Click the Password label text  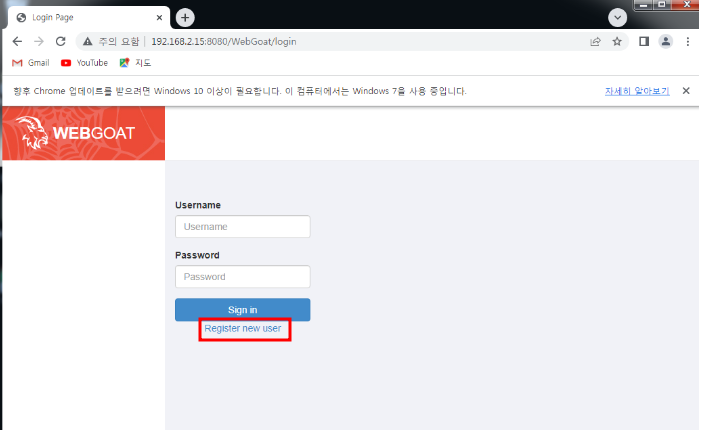197,255
